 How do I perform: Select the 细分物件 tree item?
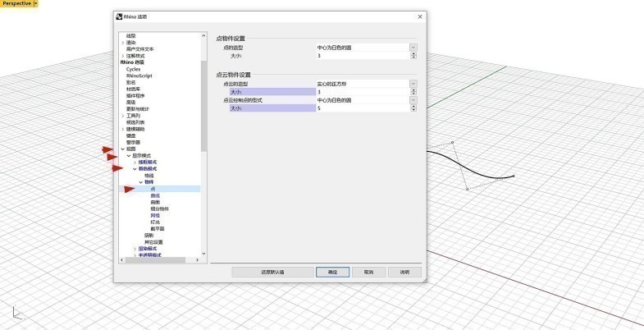tap(160, 209)
